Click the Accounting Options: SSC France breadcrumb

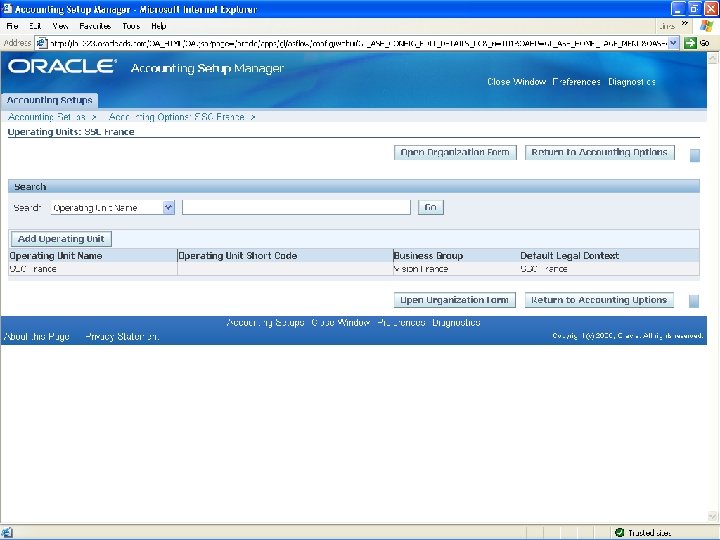177,117
